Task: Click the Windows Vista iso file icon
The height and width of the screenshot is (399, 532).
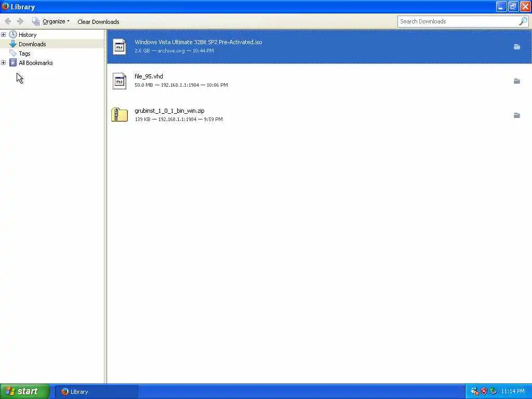Action: 119,47
